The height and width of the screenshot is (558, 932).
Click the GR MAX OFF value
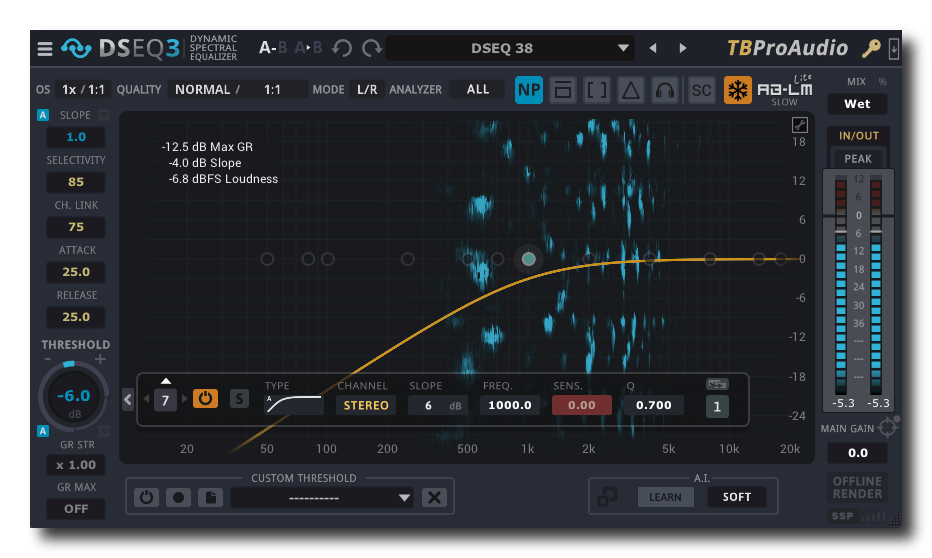76,509
